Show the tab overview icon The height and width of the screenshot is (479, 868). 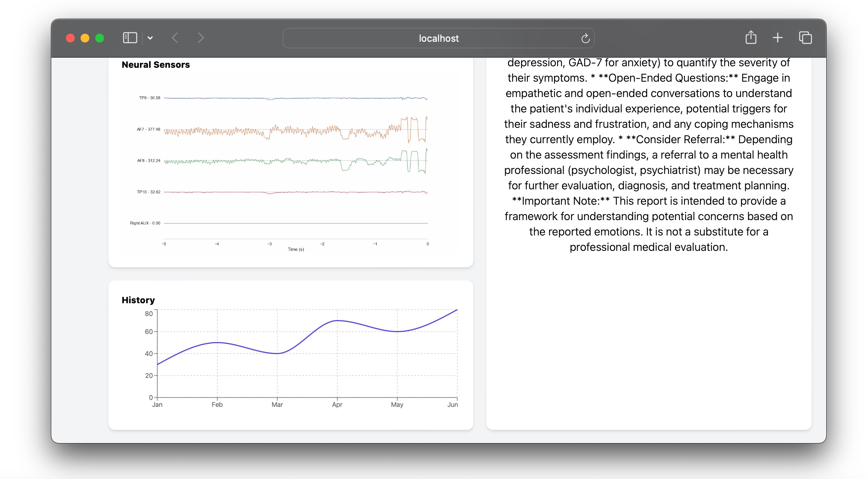click(x=805, y=38)
